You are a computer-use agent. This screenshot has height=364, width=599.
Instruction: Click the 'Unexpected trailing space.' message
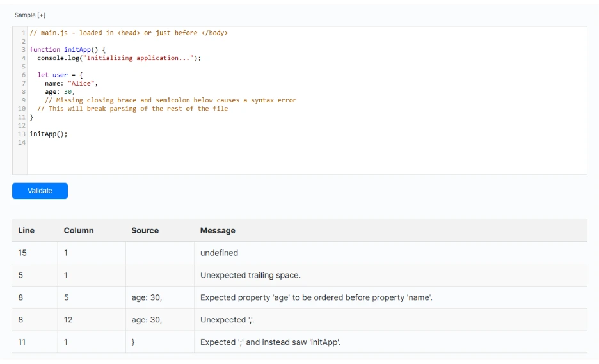point(251,275)
